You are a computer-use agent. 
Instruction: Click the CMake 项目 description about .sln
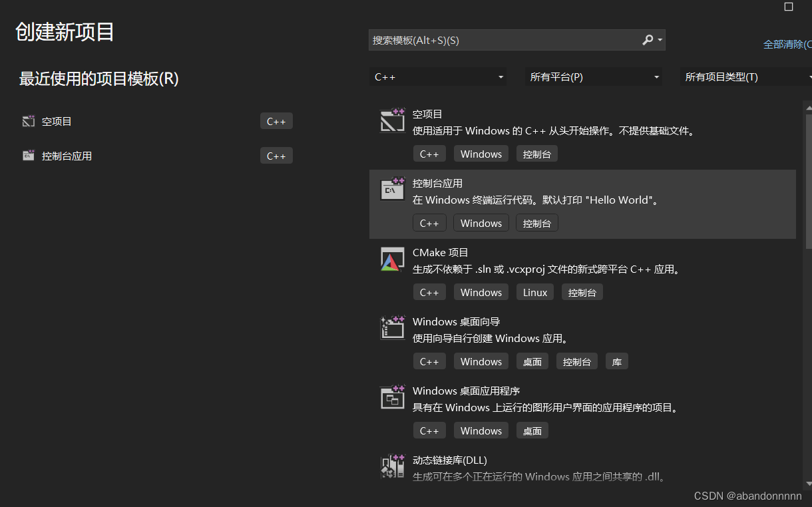coord(547,269)
